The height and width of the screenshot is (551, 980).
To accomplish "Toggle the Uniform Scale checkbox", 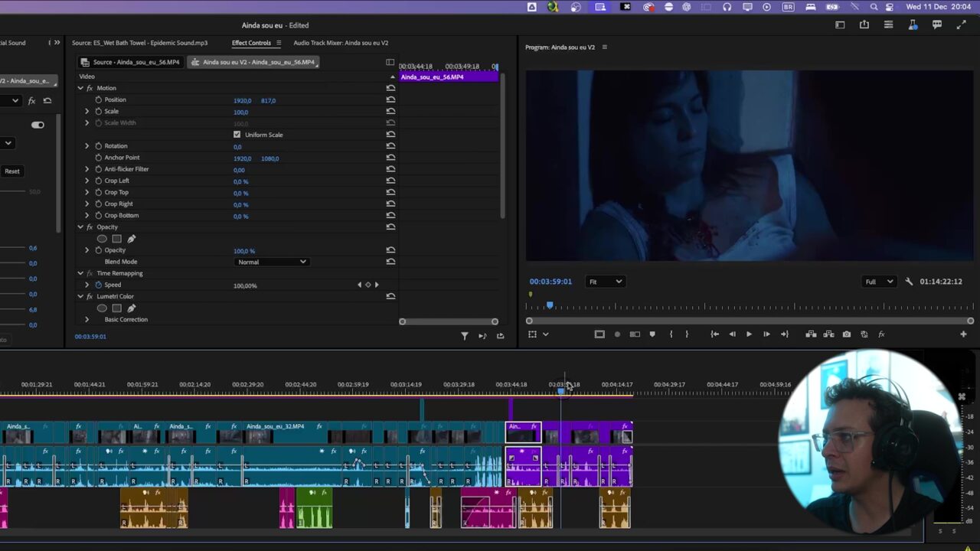I will tap(237, 135).
